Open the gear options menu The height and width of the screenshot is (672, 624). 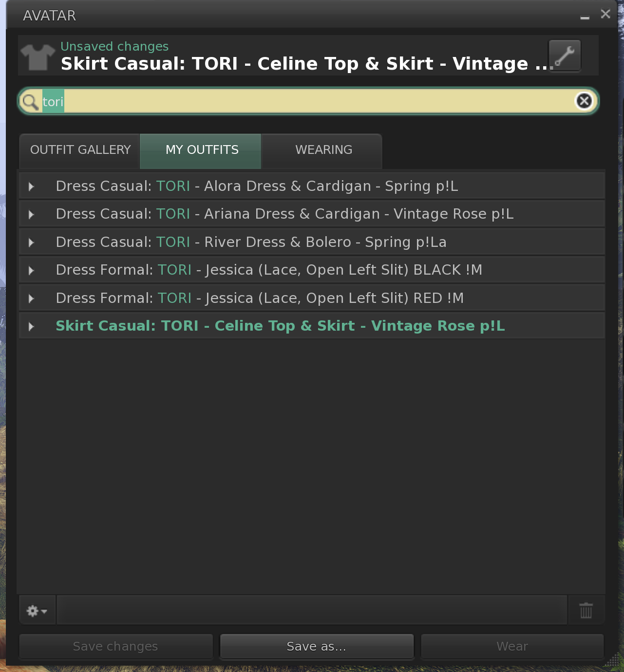point(37,611)
